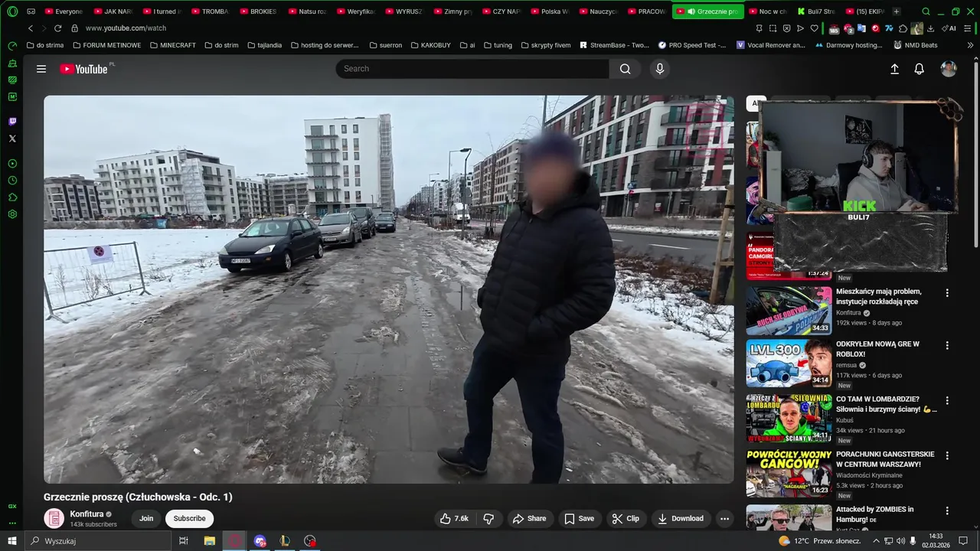The height and width of the screenshot is (551, 980).
Task: Open the browser extensions cube icon
Action: [x=903, y=28]
